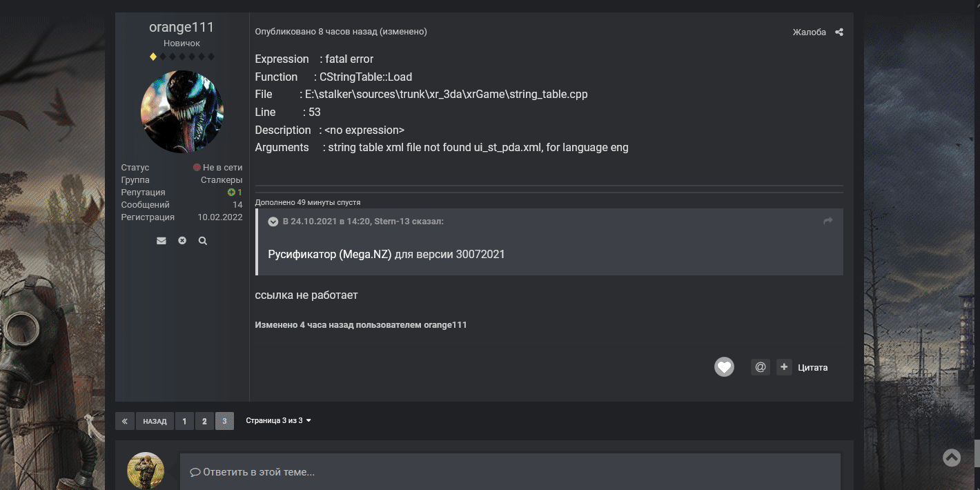This screenshot has height=490, width=980.
Task: Open the share icon on the post
Action: click(x=839, y=32)
